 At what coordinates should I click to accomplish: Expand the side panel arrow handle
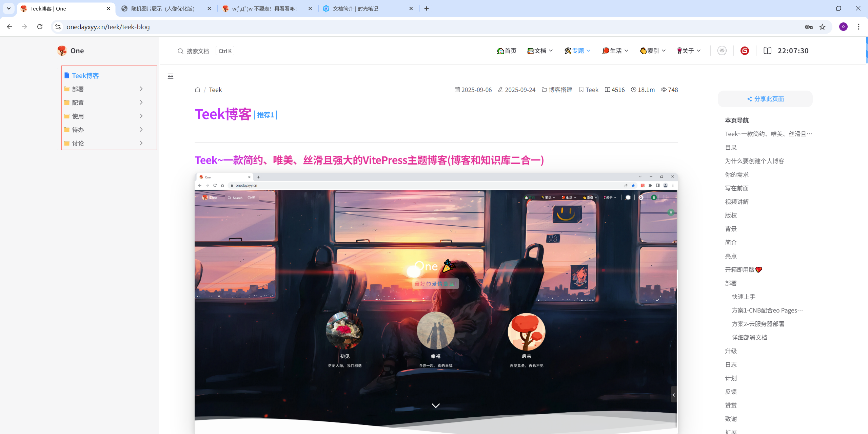coord(674,395)
